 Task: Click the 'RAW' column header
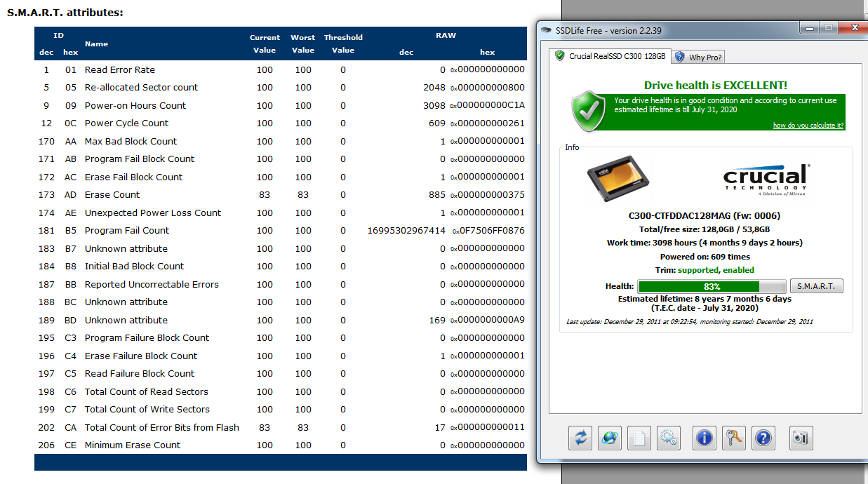(x=446, y=36)
